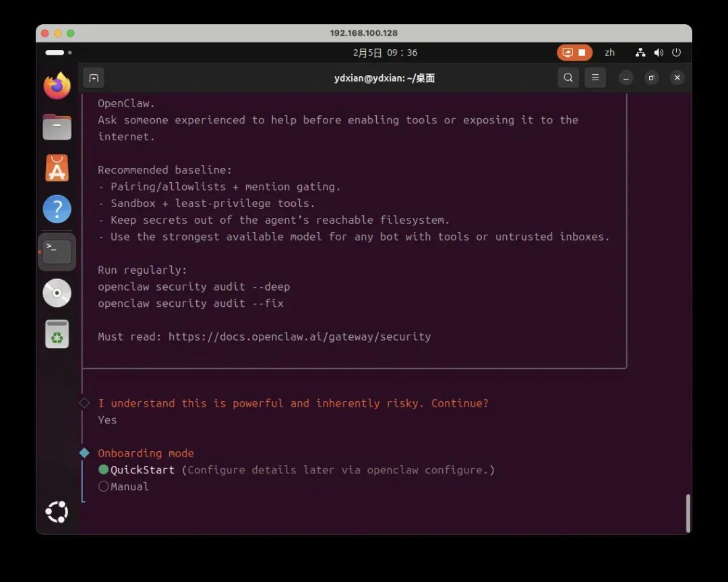Open system menu via power icon

pyautogui.click(x=676, y=53)
